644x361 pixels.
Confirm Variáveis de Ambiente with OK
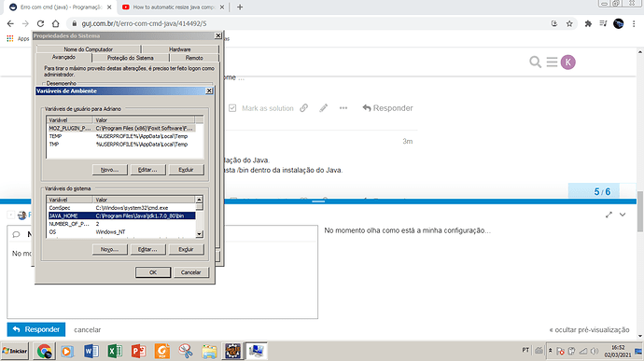153,272
